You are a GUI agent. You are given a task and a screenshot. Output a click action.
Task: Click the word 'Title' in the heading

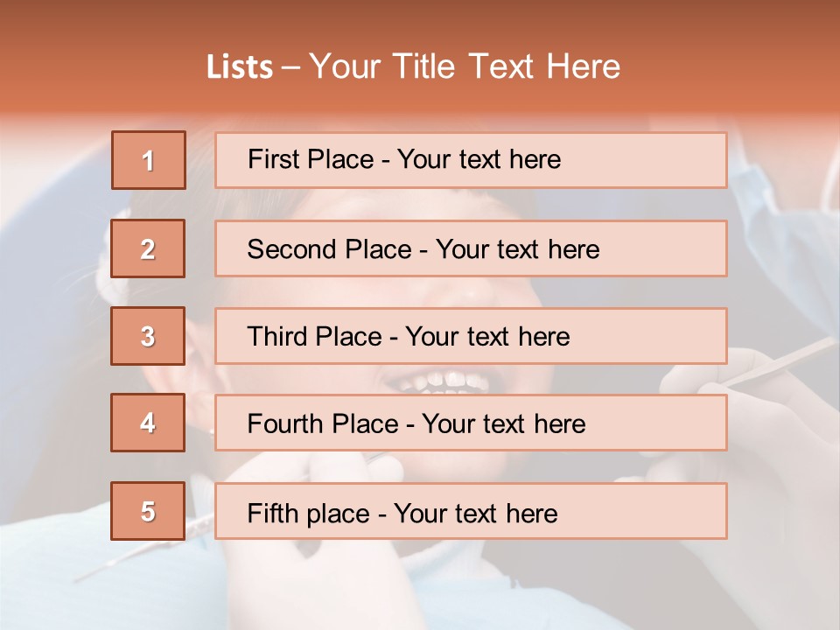(x=424, y=67)
